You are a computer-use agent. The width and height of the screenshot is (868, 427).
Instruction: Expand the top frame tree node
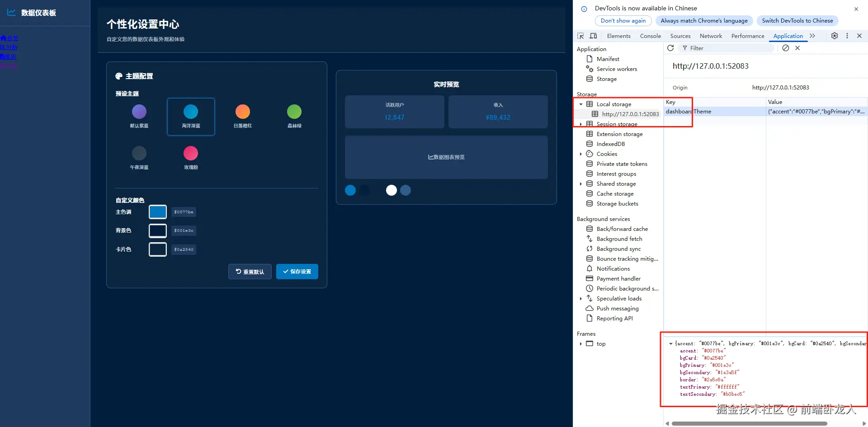[x=581, y=343]
